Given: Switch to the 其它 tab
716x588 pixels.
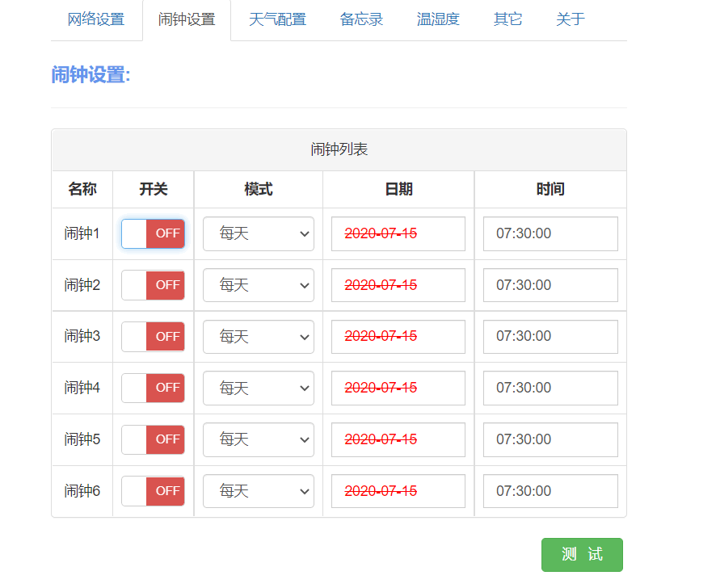Looking at the screenshot, I should (508, 19).
